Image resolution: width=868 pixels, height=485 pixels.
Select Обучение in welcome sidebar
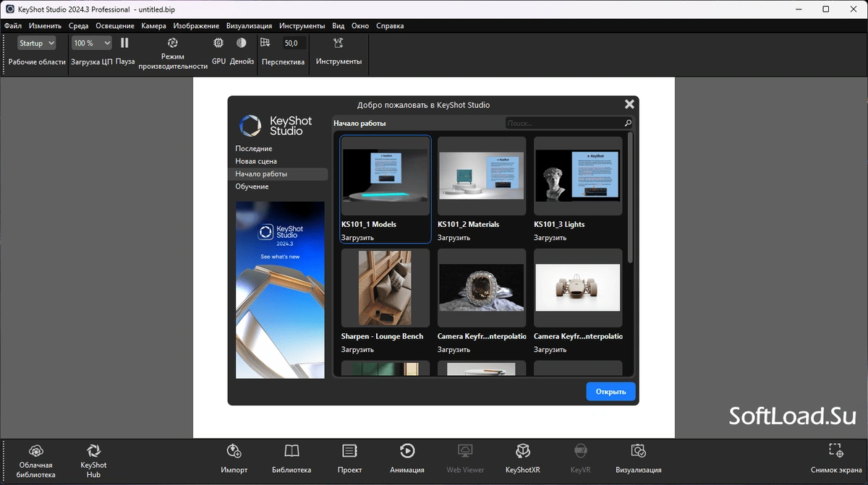[278, 186]
